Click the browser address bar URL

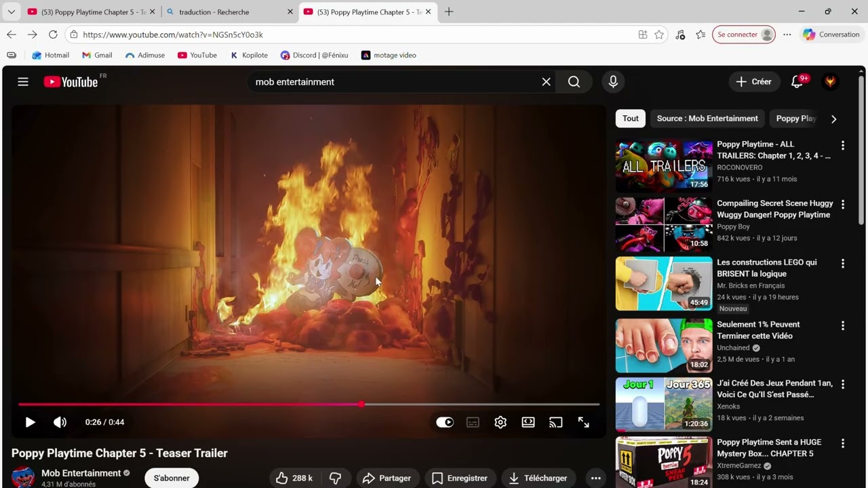(173, 35)
